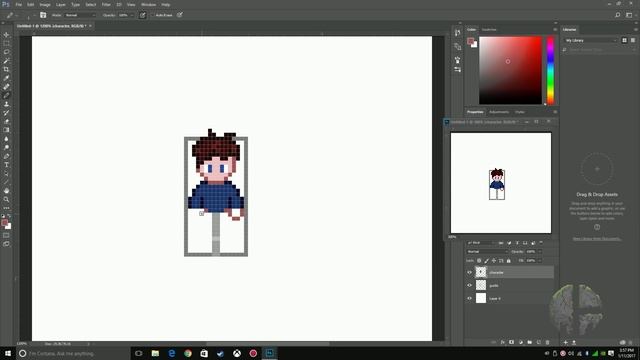
Task: Open the options bar Opacity slider arrow
Action: (x=131, y=15)
